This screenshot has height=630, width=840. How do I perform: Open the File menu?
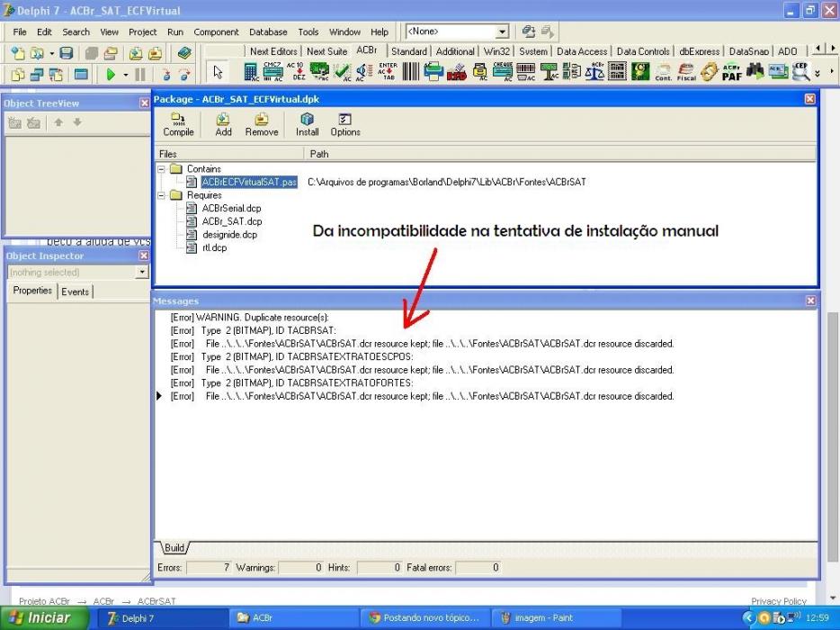click(x=20, y=32)
